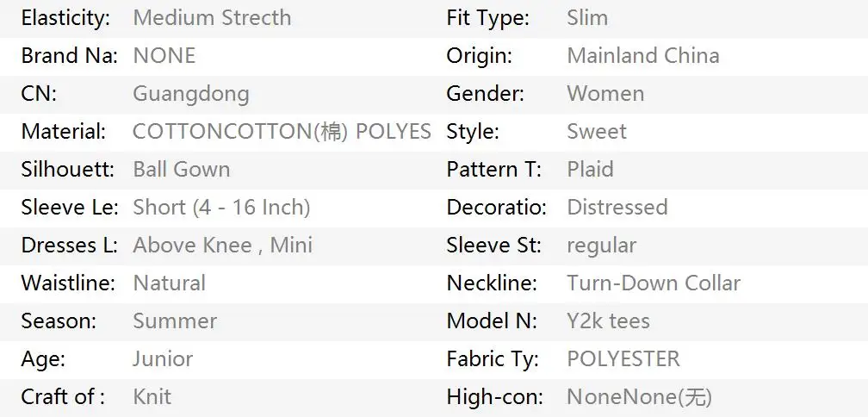Click the Summer season value
The image size is (868, 417).
[x=175, y=321]
